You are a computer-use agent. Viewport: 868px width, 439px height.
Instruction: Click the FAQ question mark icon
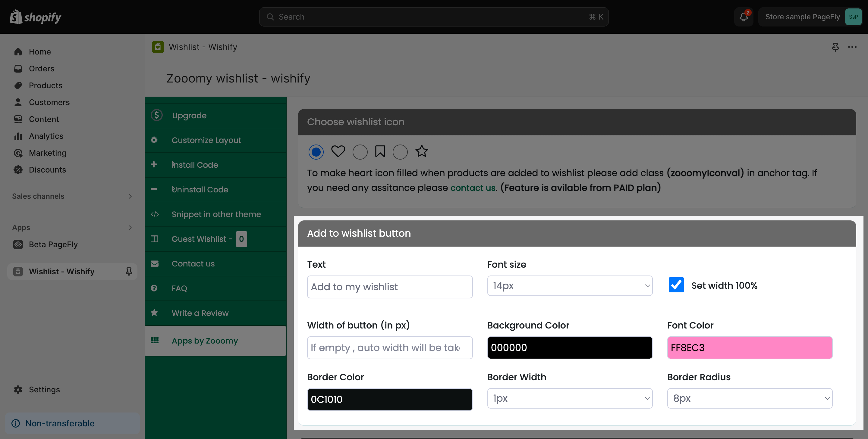click(x=154, y=288)
